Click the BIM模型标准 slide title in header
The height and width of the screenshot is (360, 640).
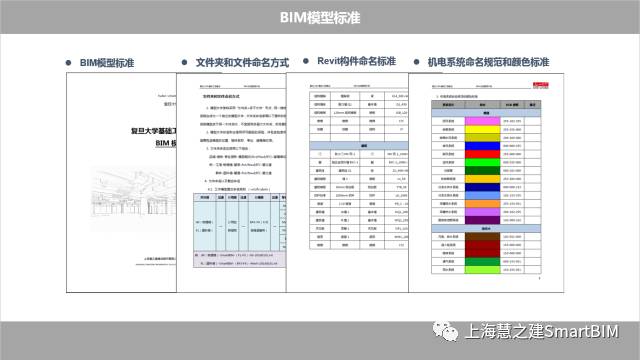tap(320, 18)
